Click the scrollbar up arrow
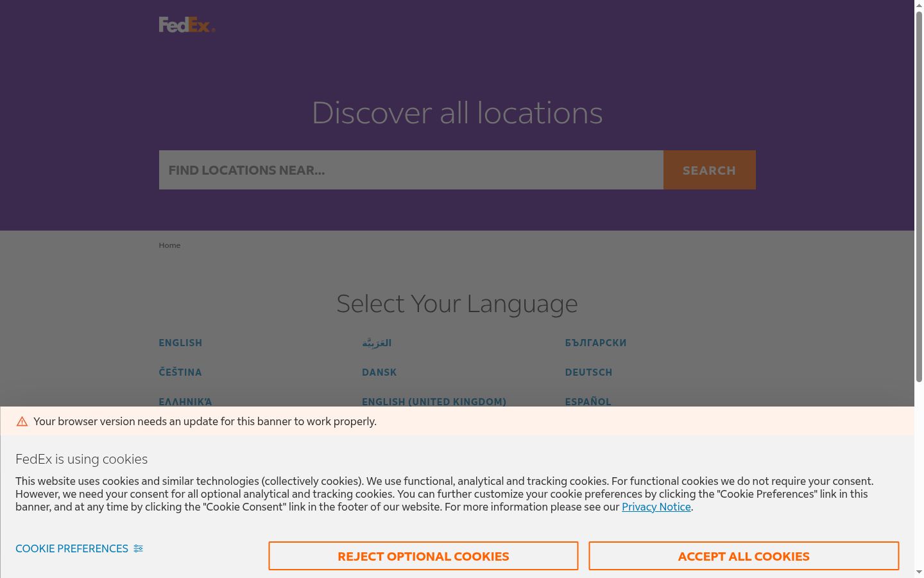Viewport: 924px width, 578px height. point(919,5)
